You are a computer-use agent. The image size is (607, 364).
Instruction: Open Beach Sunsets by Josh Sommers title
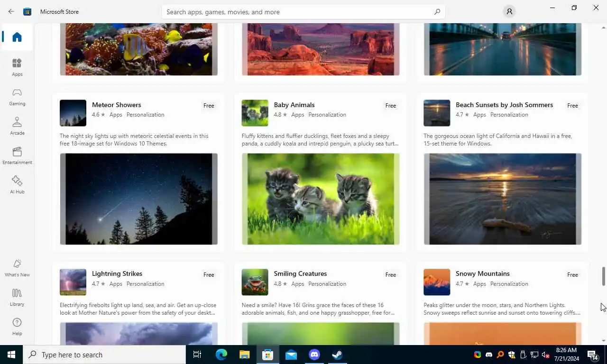504,105
